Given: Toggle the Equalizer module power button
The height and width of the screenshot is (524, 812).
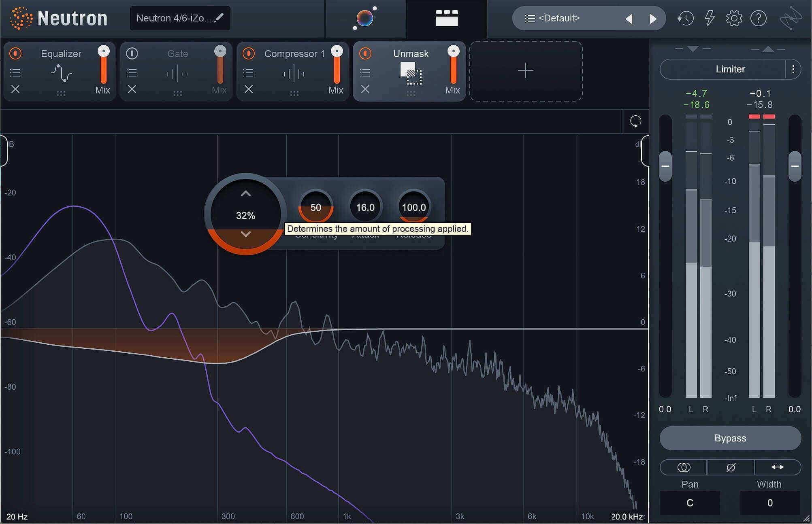Looking at the screenshot, I should [15, 53].
